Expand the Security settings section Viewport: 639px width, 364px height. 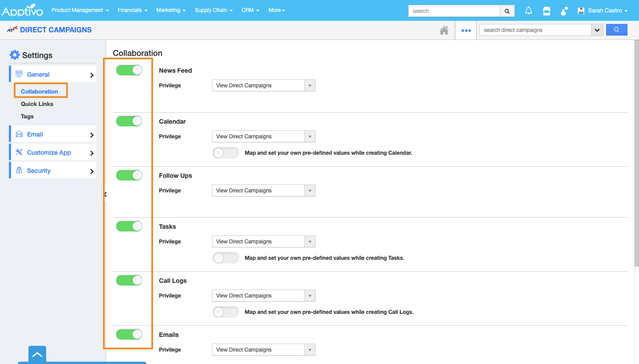52,171
